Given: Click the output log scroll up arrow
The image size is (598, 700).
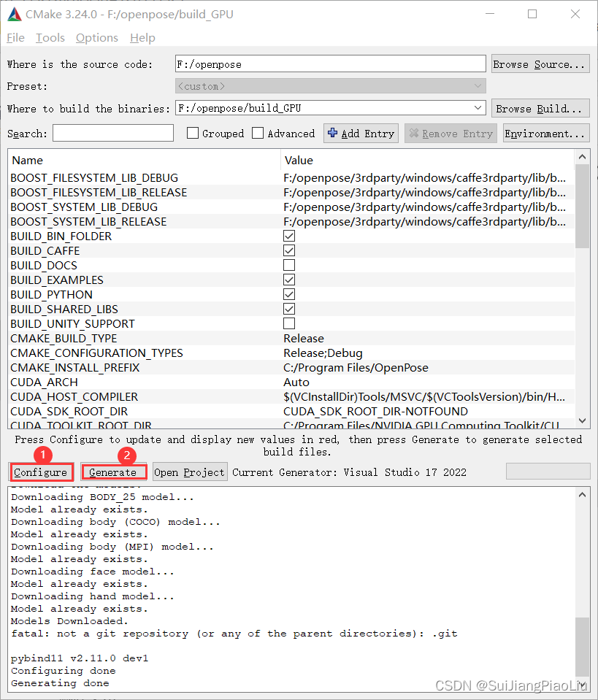Looking at the screenshot, I should (x=582, y=494).
